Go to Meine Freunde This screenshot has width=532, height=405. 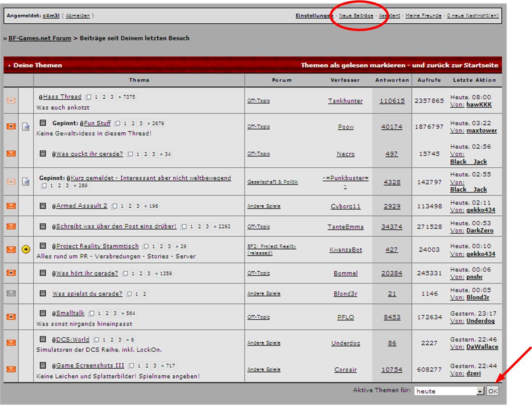tap(423, 16)
